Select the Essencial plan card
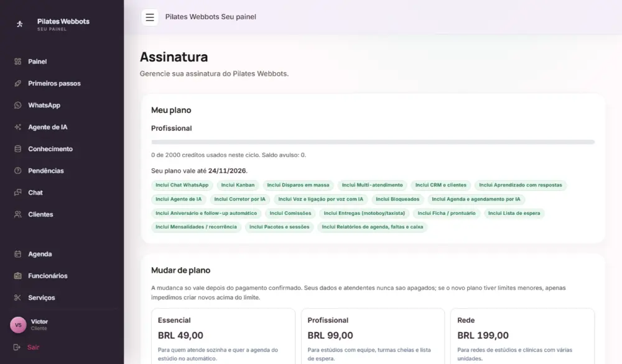The image size is (622, 364). point(223,336)
